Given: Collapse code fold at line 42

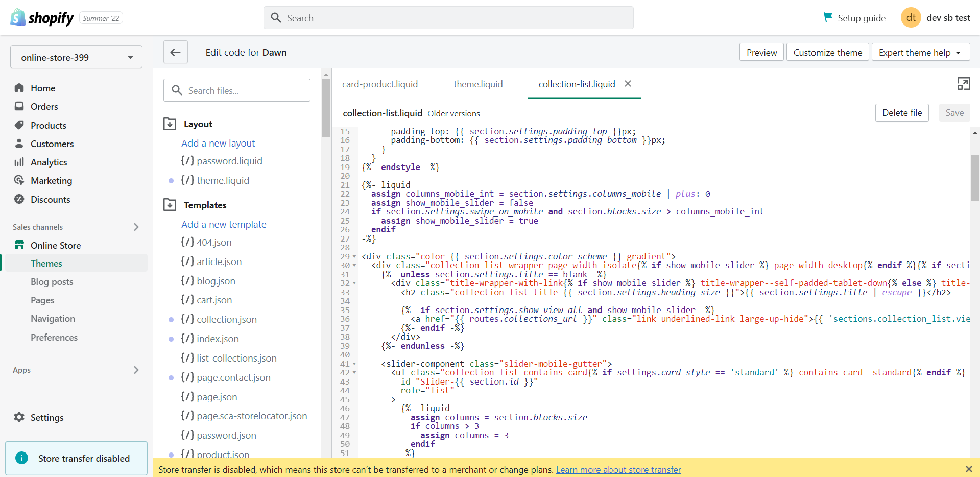Looking at the screenshot, I should (354, 373).
